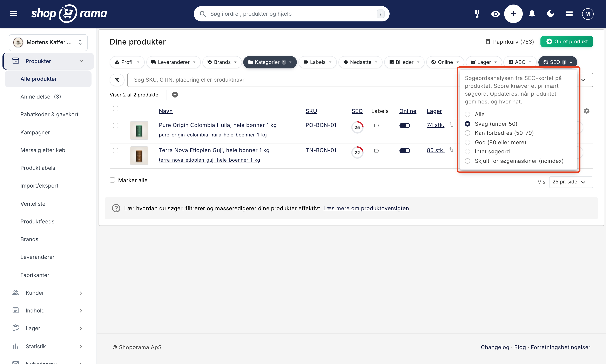Open 'Import/eksport' in sidebar

click(x=39, y=186)
